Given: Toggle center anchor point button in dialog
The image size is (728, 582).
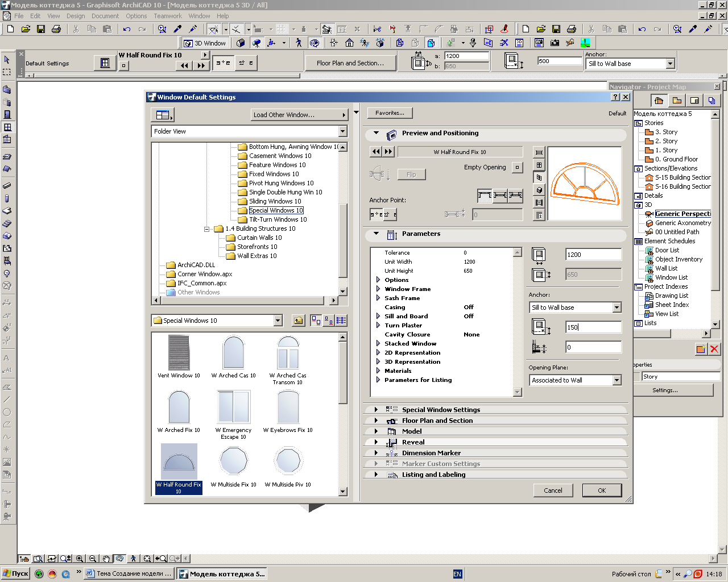Looking at the screenshot, I should 376,214.
